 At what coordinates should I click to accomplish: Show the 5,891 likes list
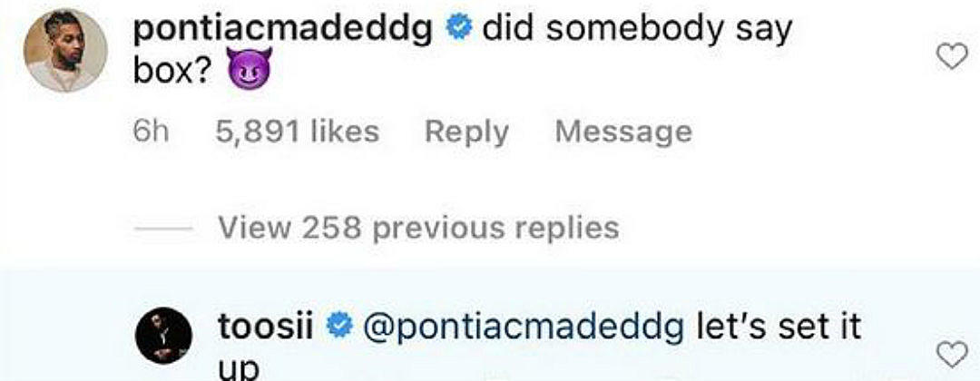[297, 132]
